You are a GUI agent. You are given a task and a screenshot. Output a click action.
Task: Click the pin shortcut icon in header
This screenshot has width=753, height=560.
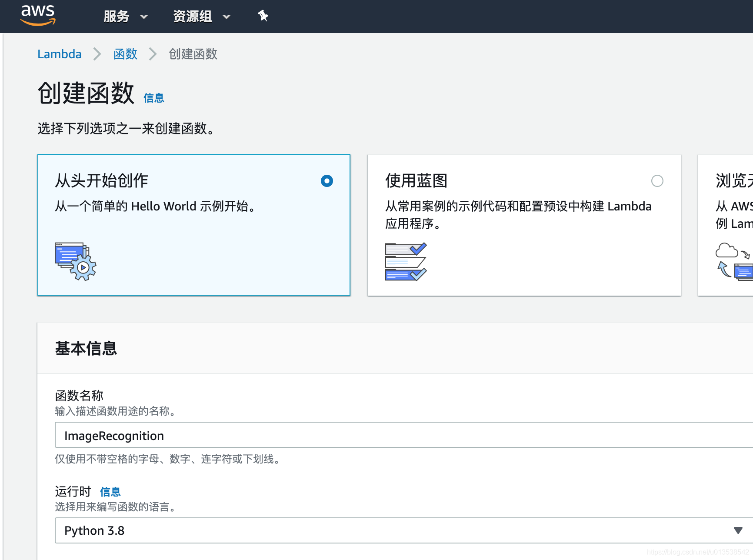click(x=263, y=16)
